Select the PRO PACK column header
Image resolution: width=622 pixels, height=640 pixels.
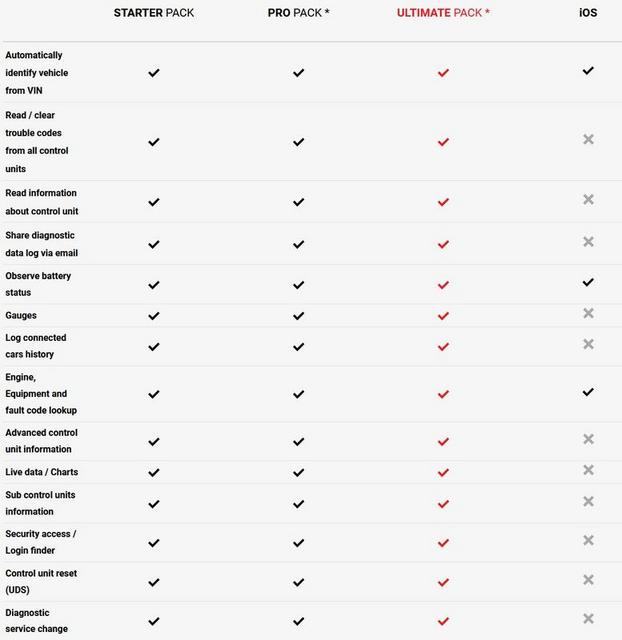click(x=298, y=13)
